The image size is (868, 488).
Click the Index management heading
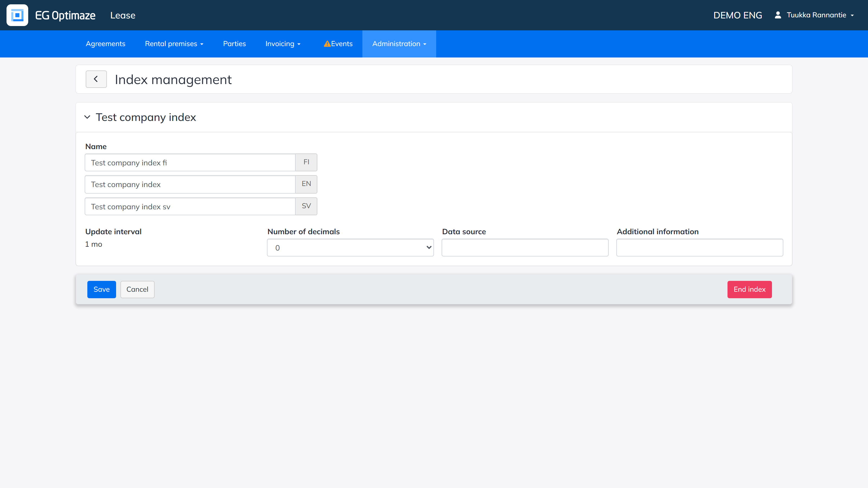[173, 79]
